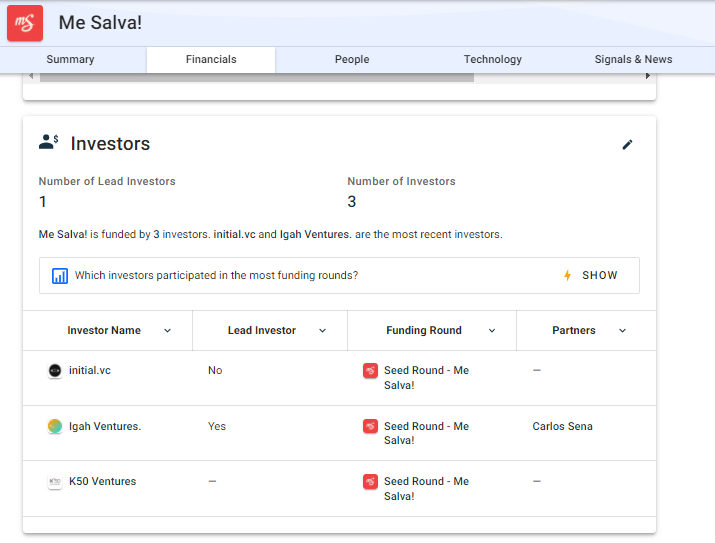Click the 'No' lead investor cell
715x543 pixels.
point(215,370)
